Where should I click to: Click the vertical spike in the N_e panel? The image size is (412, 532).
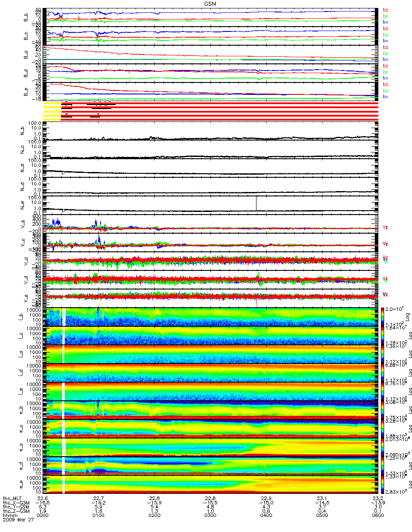[x=256, y=203]
